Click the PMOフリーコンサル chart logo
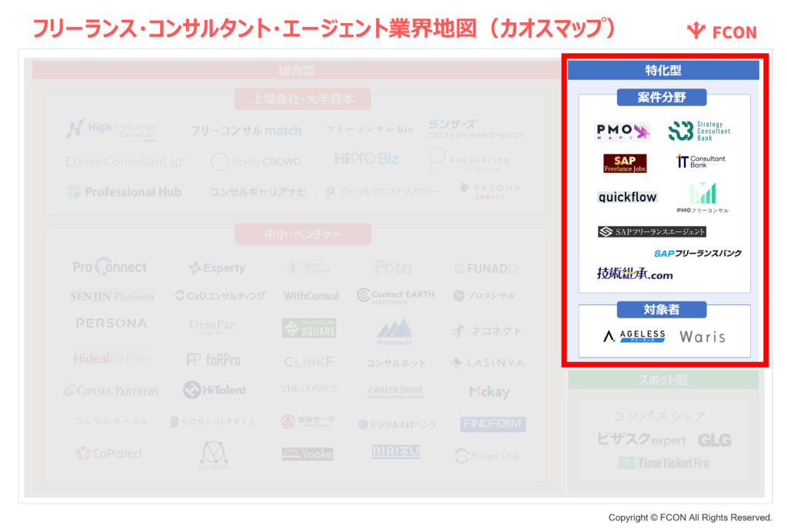Image resolution: width=787 pixels, height=532 pixels. click(x=702, y=198)
